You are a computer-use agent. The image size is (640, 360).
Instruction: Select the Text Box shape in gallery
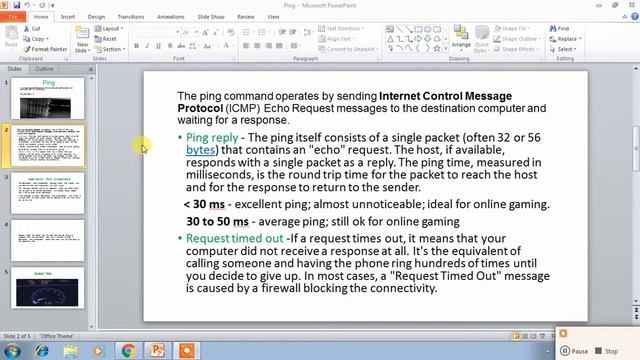(x=390, y=29)
